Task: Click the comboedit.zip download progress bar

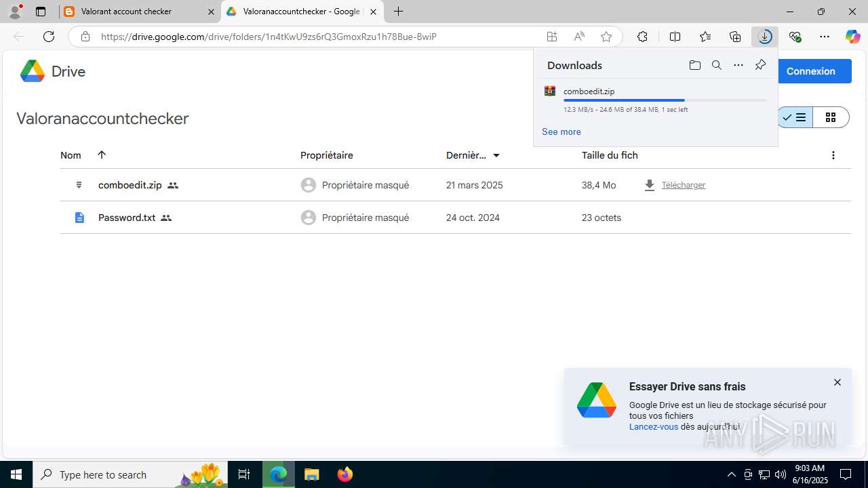Action: coord(665,100)
